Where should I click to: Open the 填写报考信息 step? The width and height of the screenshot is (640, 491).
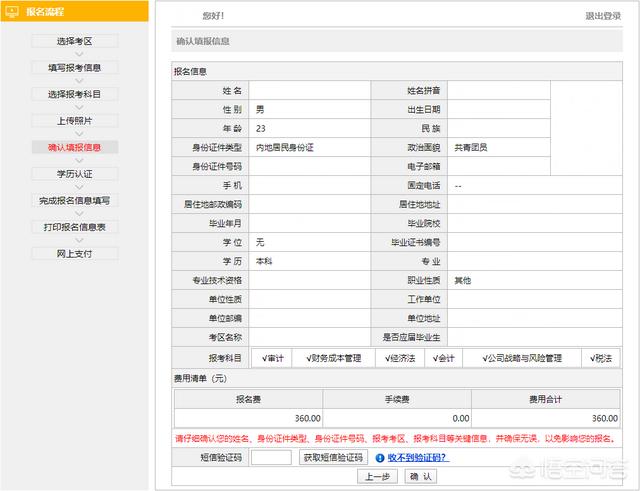tap(74, 68)
